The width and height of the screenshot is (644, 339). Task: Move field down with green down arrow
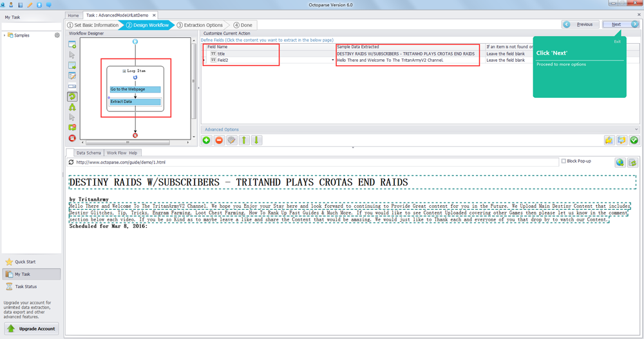click(x=256, y=140)
